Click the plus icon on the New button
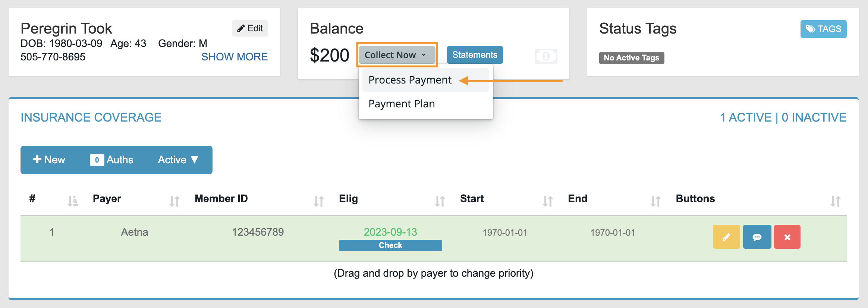The height and width of the screenshot is (308, 868). [x=37, y=160]
